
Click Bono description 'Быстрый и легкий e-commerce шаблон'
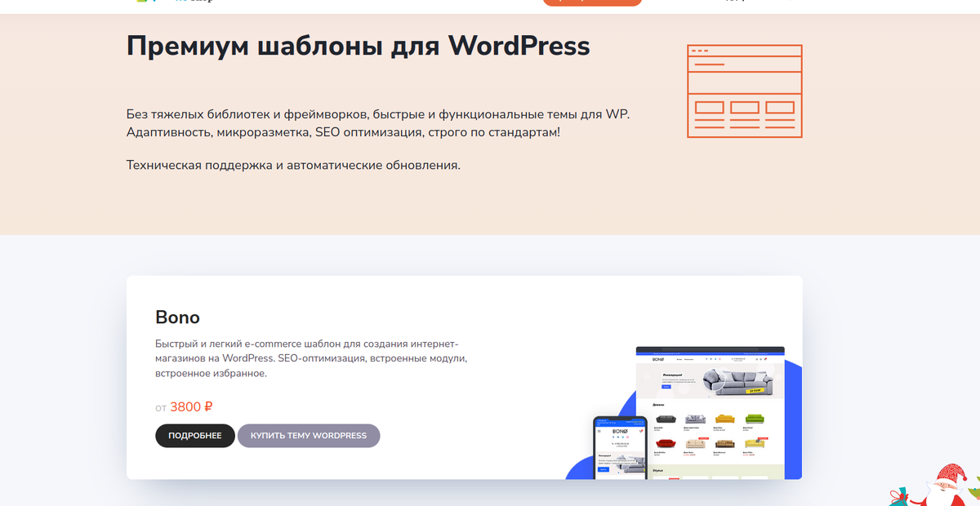(311, 358)
